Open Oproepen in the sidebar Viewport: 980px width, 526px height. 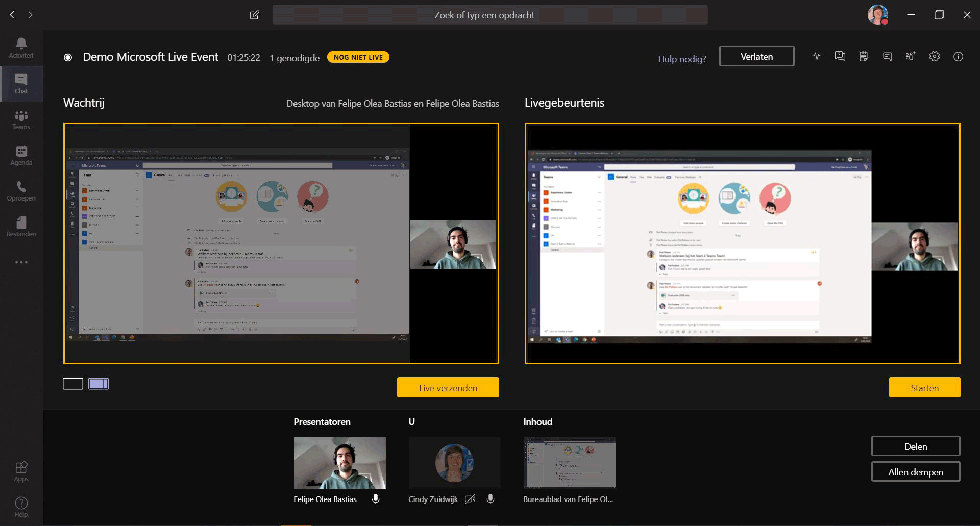click(21, 191)
